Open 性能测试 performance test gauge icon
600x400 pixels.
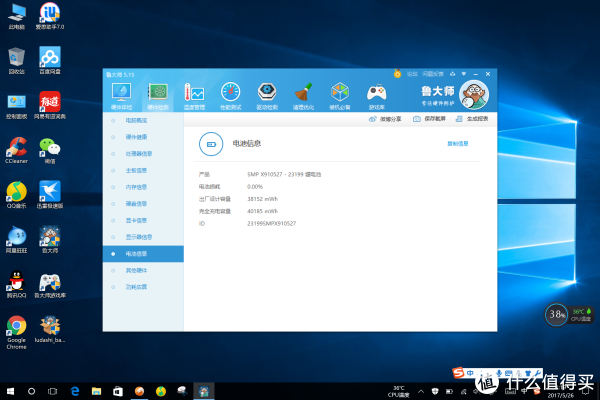click(231, 94)
